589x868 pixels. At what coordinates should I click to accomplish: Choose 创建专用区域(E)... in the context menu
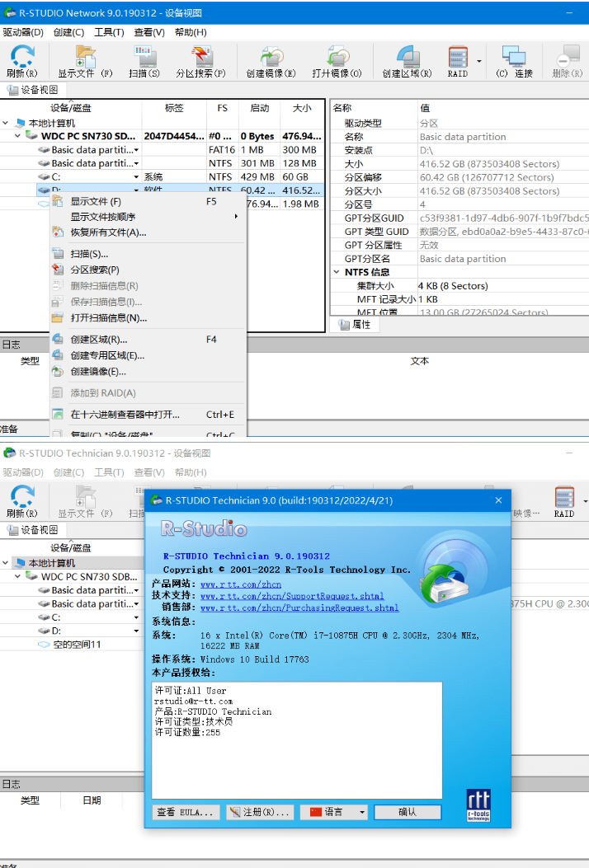click(107, 355)
